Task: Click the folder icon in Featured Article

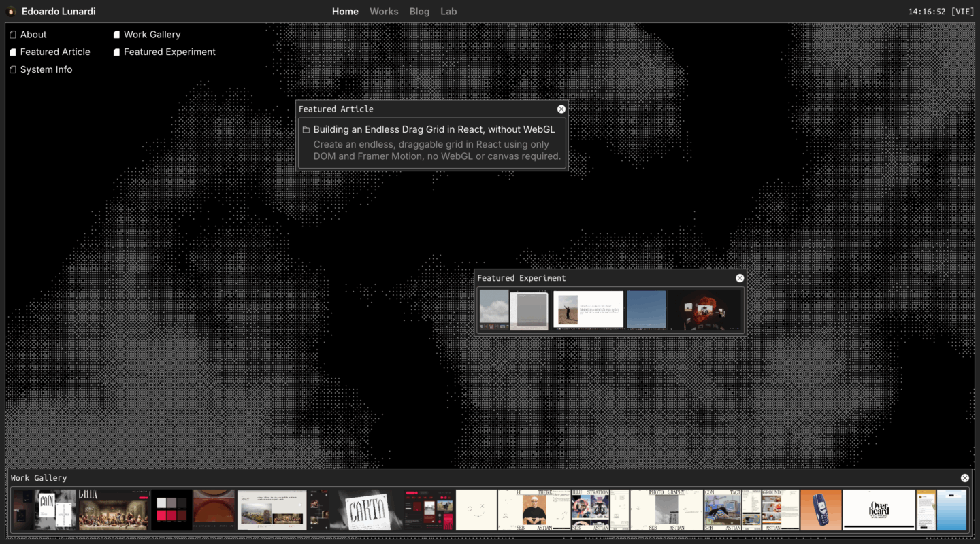Action: click(x=306, y=130)
